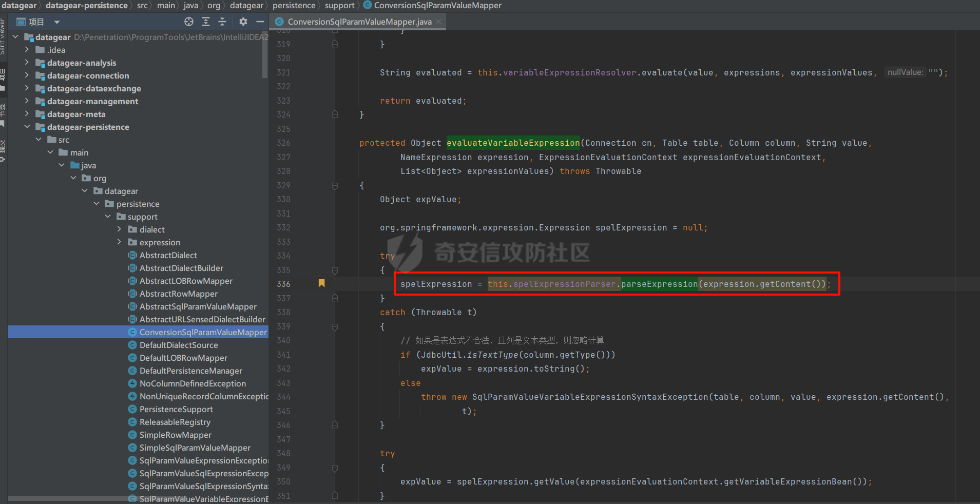
Task: Select ConversionSqlParamValueMapper in project tree
Action: point(203,332)
